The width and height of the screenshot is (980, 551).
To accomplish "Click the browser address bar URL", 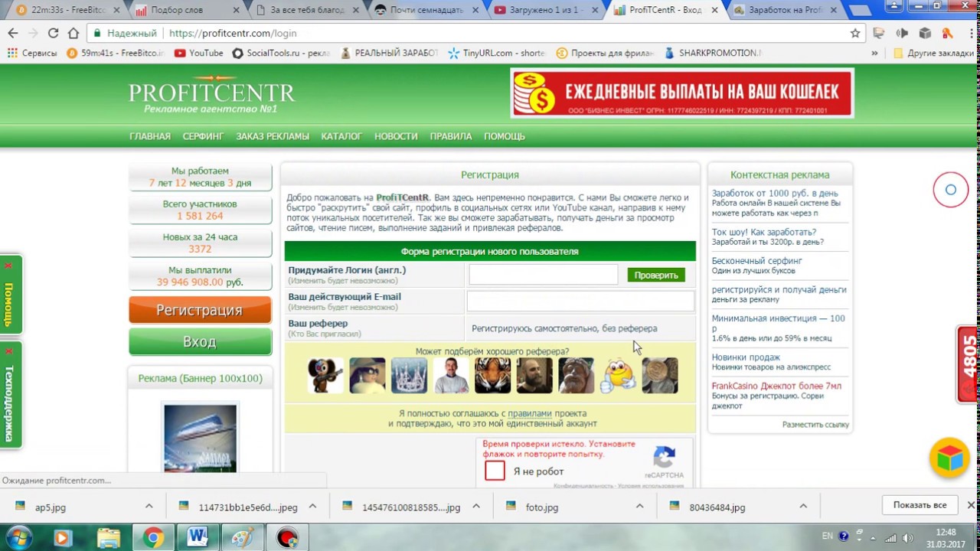I will tap(233, 33).
